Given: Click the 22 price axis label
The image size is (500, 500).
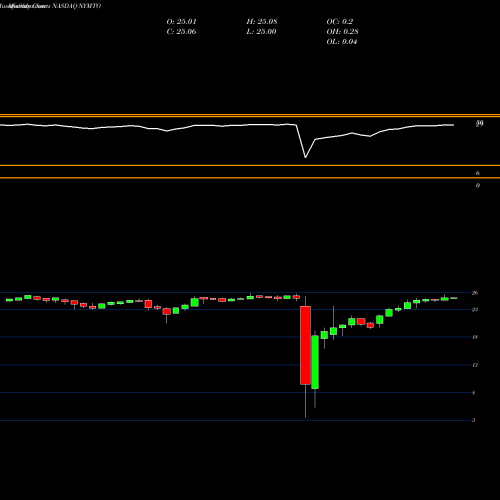Looking at the screenshot, I should click(475, 309).
